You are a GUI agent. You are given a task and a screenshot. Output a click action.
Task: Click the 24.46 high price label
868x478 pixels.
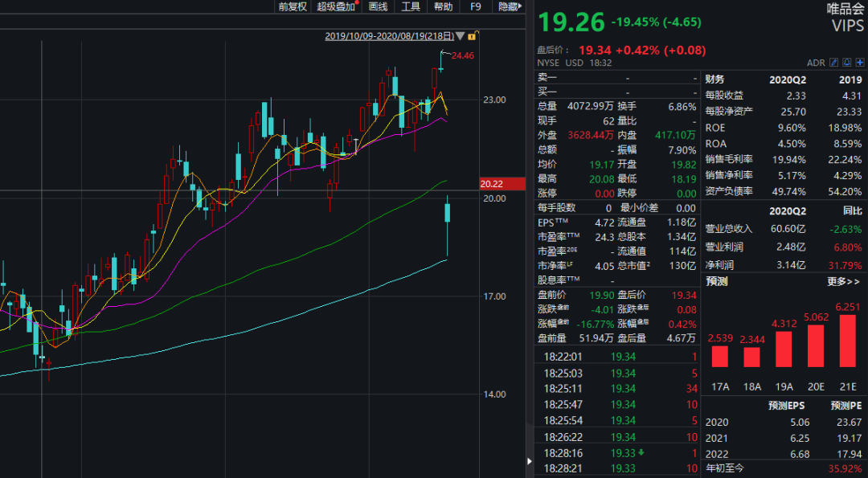pyautogui.click(x=462, y=55)
